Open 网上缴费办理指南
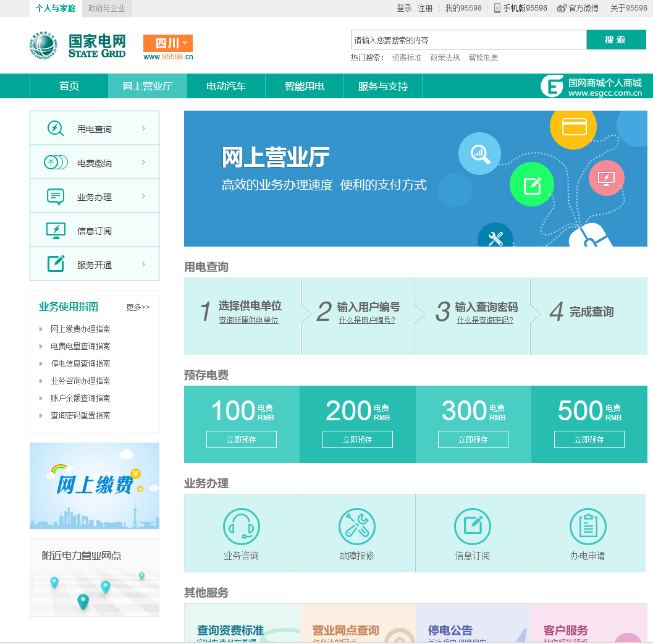The width and height of the screenshot is (653, 644). pyautogui.click(x=80, y=329)
